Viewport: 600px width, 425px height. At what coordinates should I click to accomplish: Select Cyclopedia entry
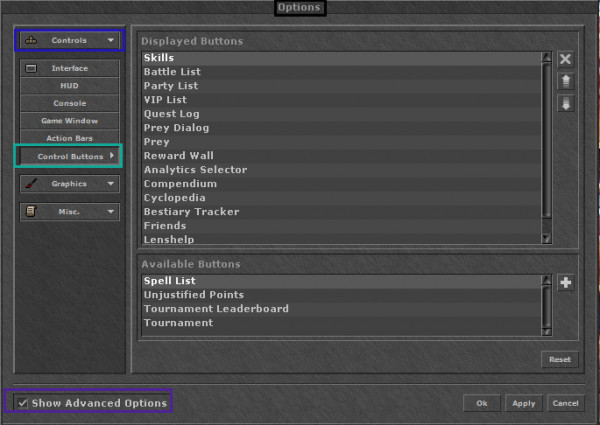(x=341, y=198)
